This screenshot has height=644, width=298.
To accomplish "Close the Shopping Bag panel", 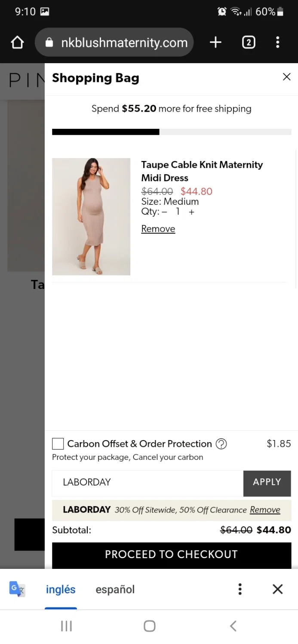I will coord(286,77).
